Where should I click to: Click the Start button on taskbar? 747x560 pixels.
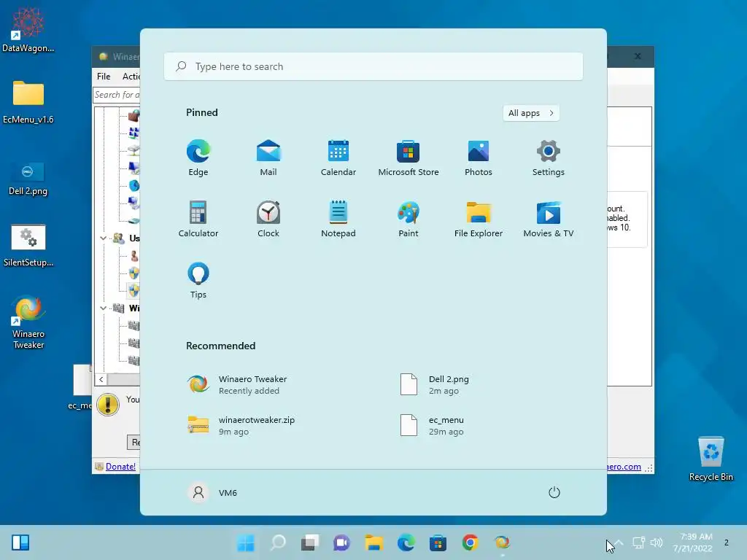[246, 542]
